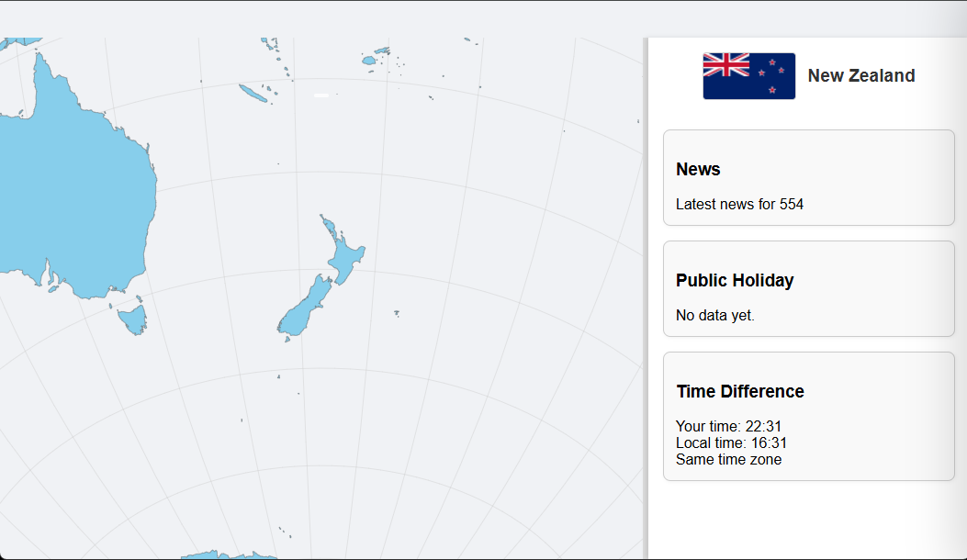
Task: Select Tasmania on the map
Action: (x=133, y=319)
